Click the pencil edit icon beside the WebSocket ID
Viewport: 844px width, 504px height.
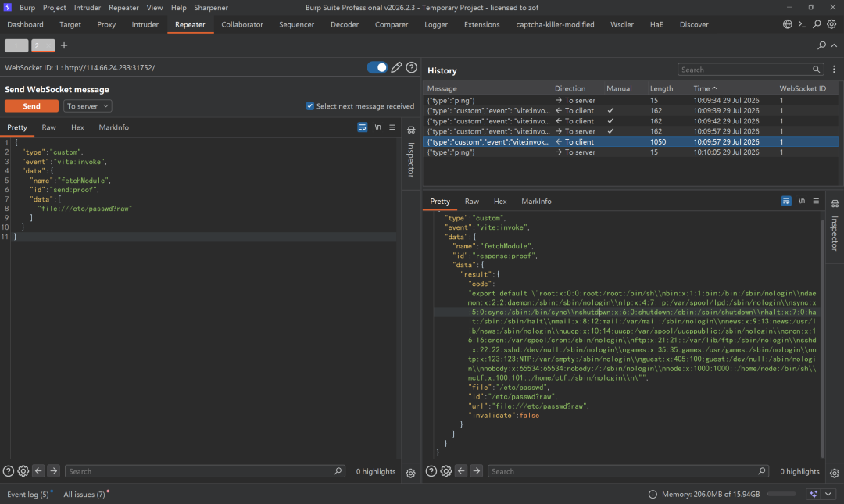tap(396, 67)
